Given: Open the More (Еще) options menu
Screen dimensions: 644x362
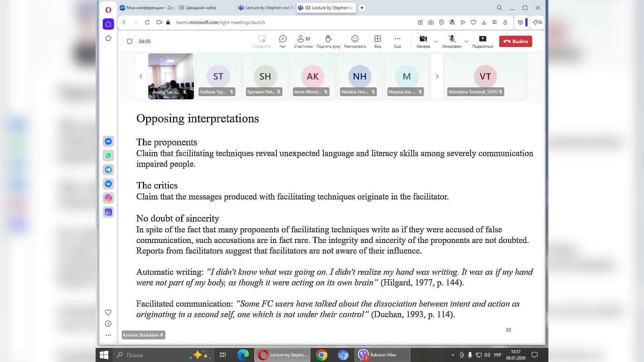Looking at the screenshot, I should (x=397, y=41).
